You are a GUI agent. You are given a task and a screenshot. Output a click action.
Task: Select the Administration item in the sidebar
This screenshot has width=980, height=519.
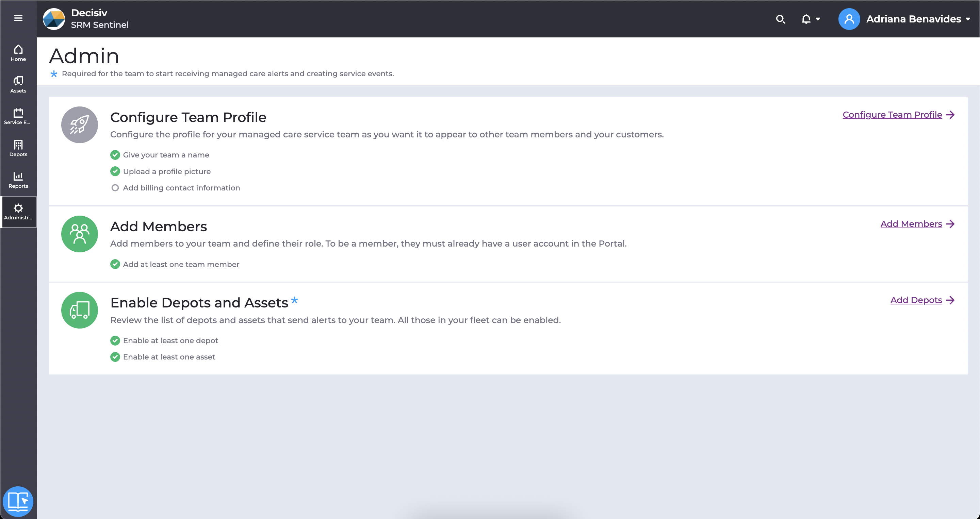pyautogui.click(x=18, y=212)
